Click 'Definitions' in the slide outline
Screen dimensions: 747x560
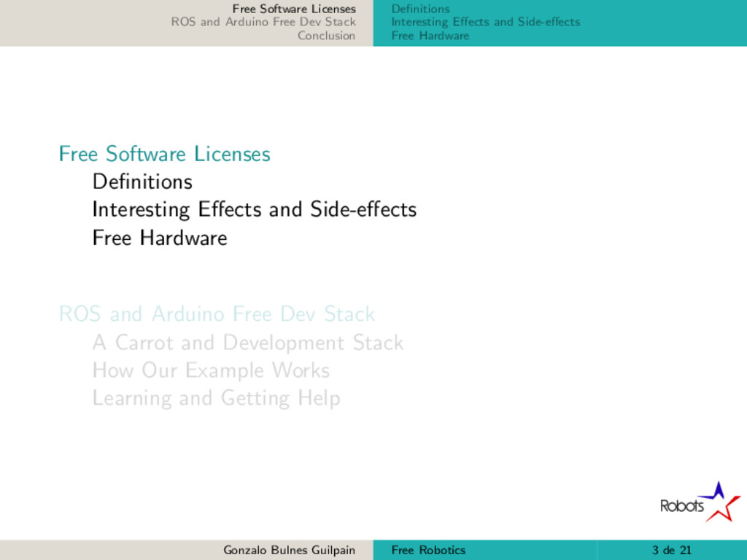142,182
